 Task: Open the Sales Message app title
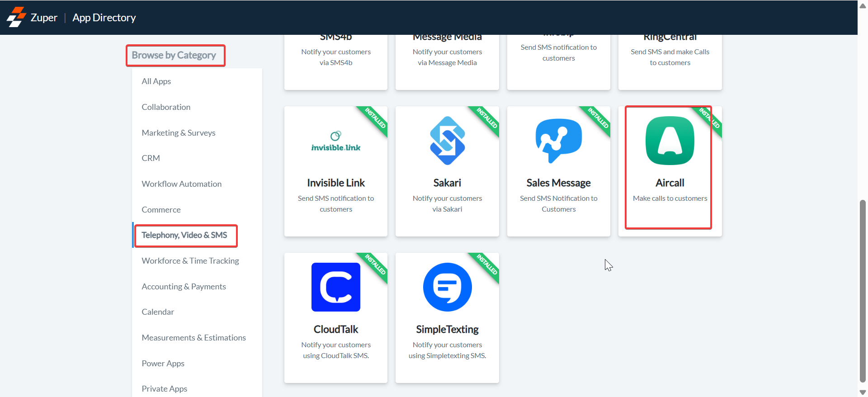[x=558, y=183]
